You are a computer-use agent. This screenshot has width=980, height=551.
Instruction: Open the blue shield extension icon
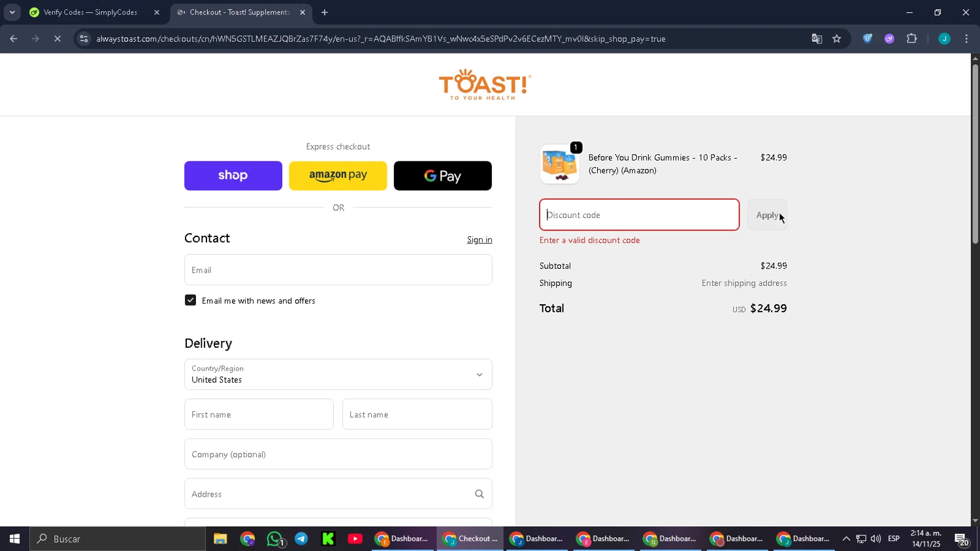pyautogui.click(x=868, y=39)
